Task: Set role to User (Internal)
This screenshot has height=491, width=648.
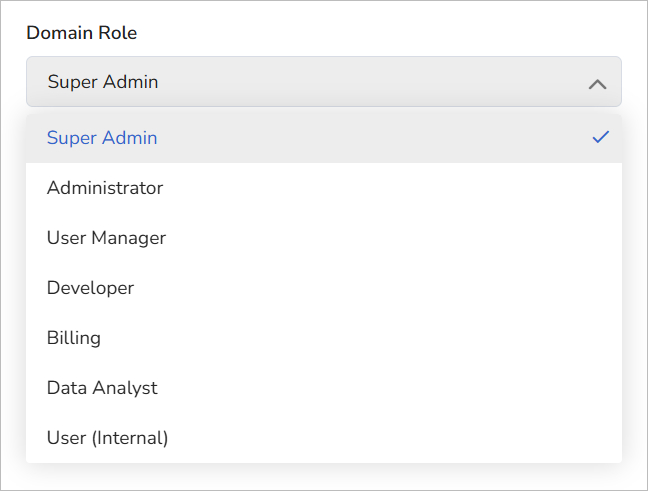Action: click(107, 438)
